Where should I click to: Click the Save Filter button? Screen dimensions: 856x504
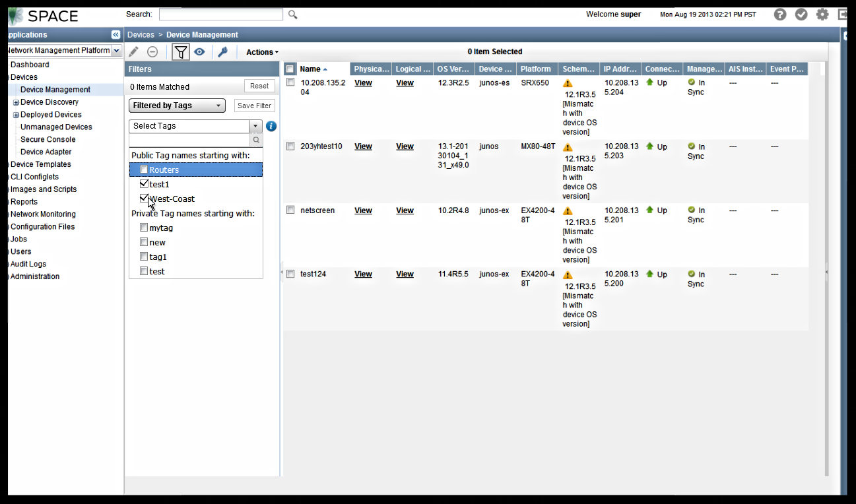pyautogui.click(x=254, y=106)
